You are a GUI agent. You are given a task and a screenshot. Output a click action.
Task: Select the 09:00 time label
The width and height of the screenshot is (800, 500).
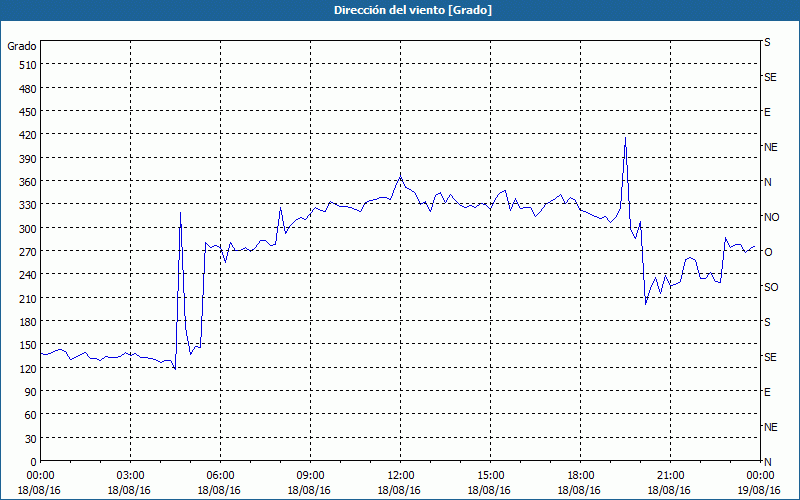[x=309, y=476]
